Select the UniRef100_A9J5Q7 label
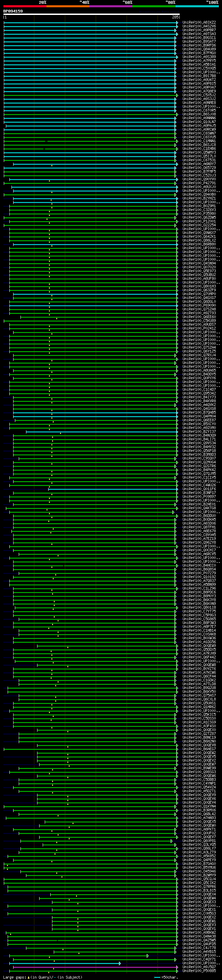Image resolution: width=222 pixels, height=980 pixels. (199, 967)
